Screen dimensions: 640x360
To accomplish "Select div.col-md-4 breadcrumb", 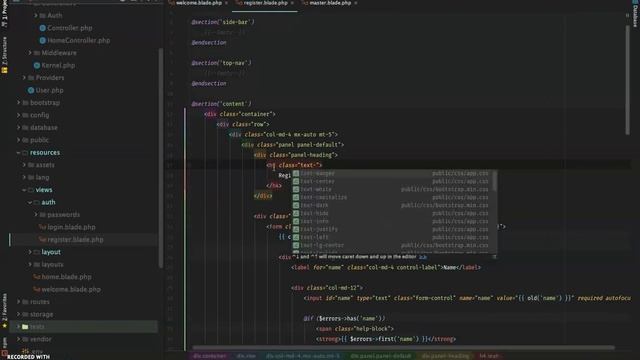I will [x=302, y=356].
